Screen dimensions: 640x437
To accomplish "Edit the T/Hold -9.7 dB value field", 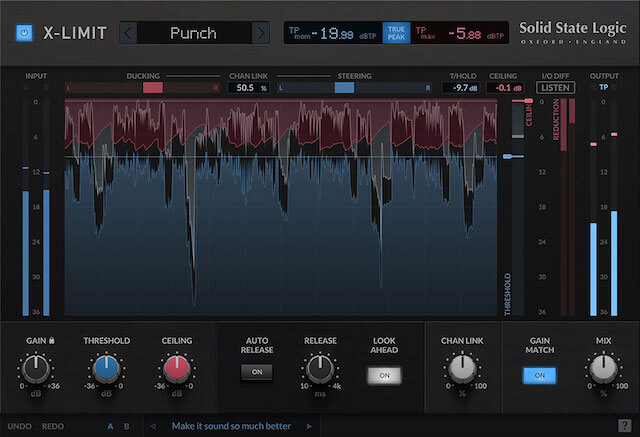I will click(461, 87).
